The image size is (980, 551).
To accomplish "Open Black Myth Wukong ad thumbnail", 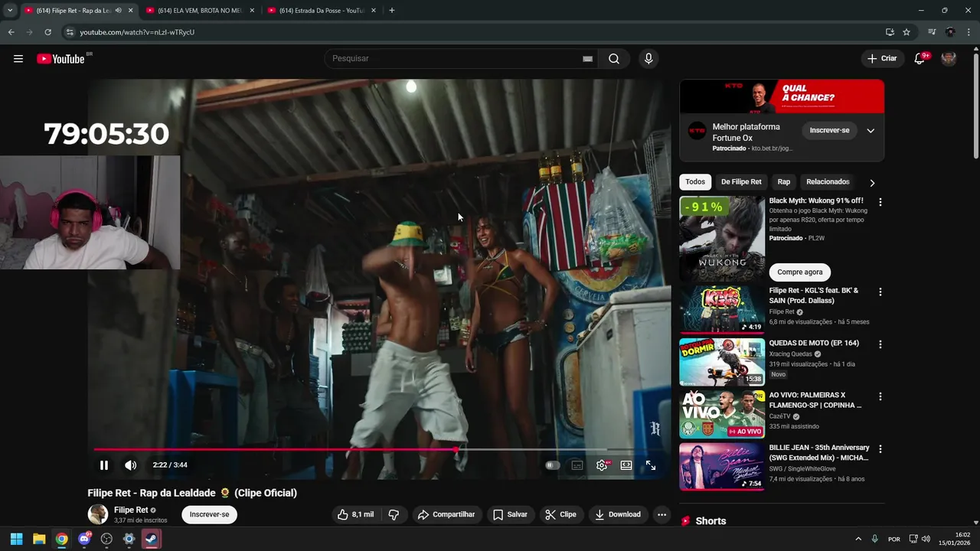I will 722,239.
